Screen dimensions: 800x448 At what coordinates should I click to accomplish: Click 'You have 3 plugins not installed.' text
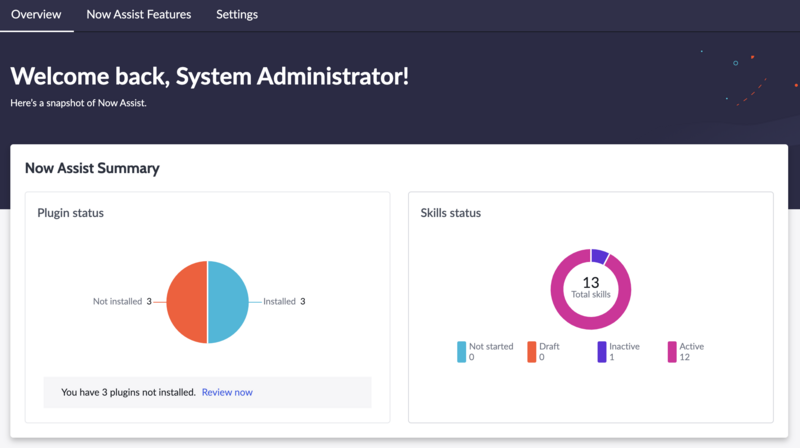coord(128,392)
